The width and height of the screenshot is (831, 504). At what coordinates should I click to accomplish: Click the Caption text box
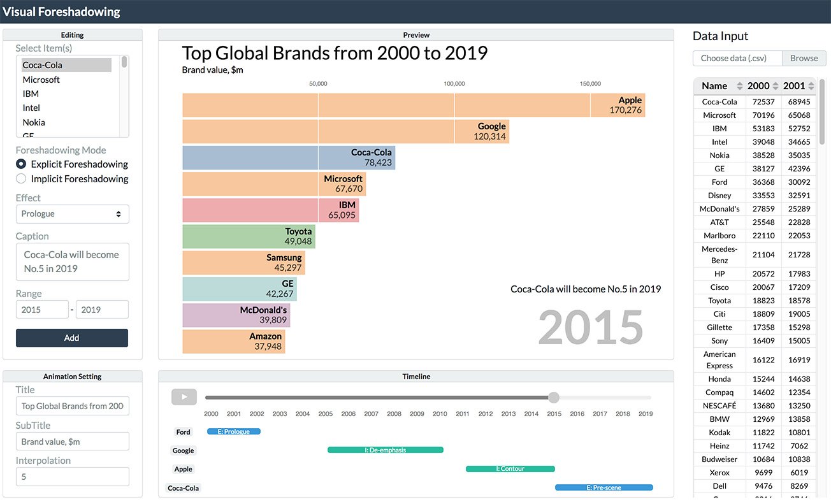pos(72,262)
